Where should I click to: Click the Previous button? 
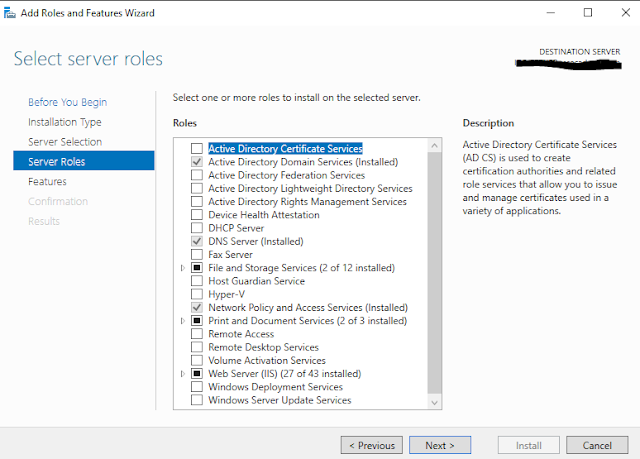pyautogui.click(x=372, y=445)
